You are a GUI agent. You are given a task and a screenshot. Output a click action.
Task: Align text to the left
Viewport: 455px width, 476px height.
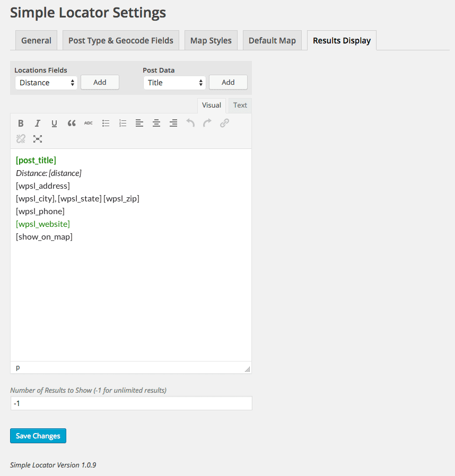point(139,124)
